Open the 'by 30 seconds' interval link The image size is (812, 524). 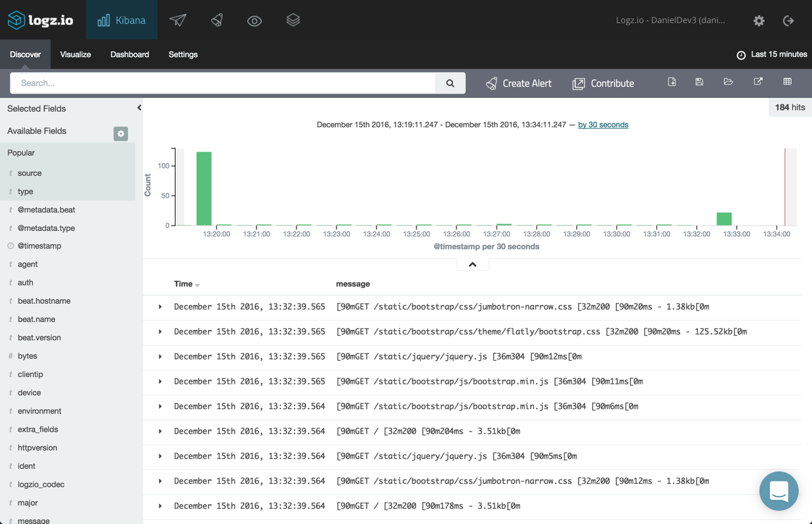(603, 125)
